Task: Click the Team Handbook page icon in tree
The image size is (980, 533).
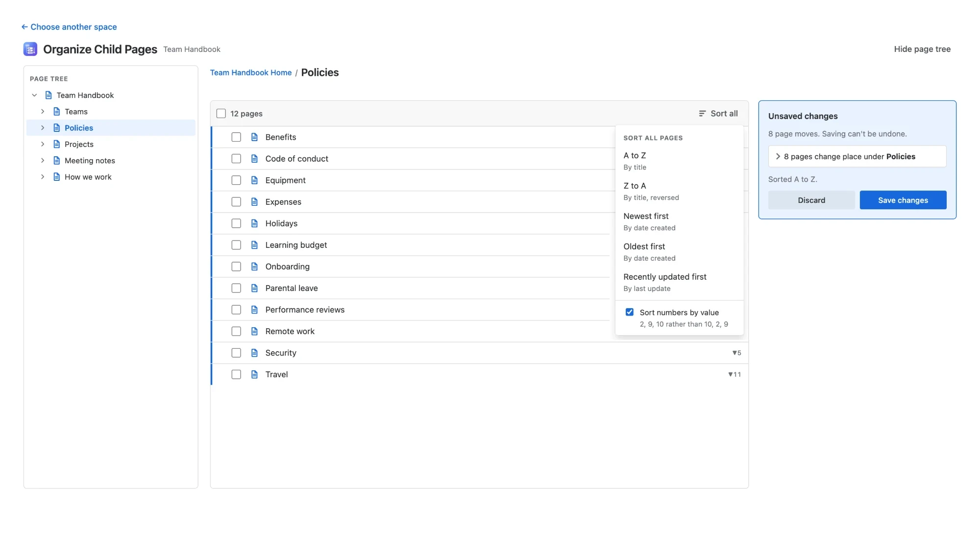Action: 49,95
